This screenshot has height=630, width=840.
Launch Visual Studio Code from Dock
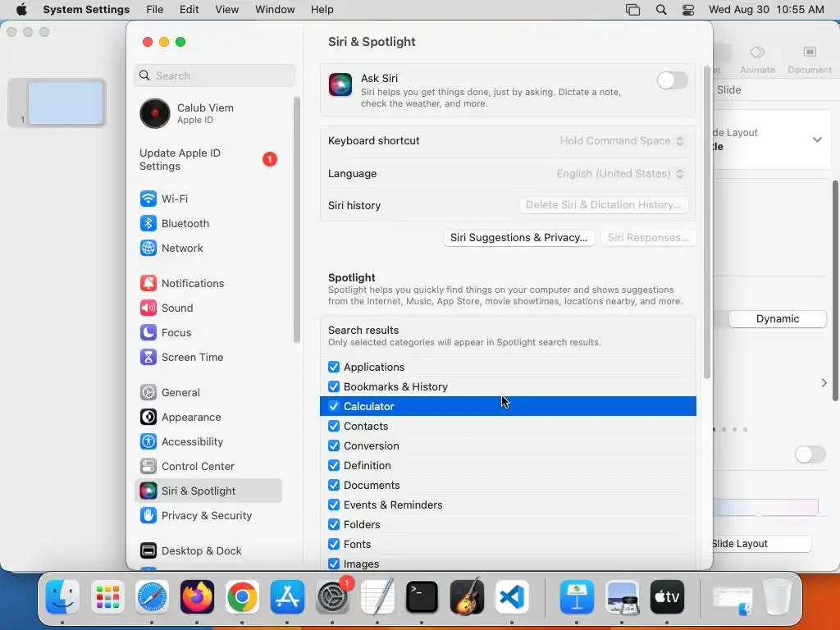[x=512, y=597]
